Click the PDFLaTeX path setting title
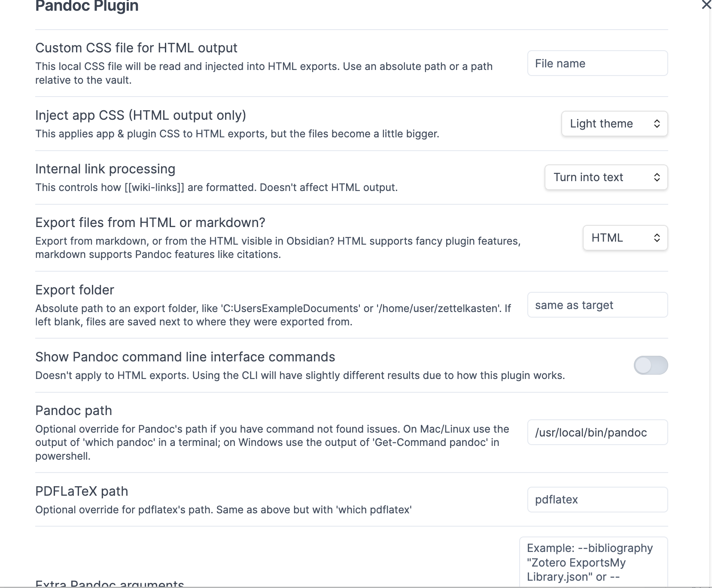 (82, 491)
